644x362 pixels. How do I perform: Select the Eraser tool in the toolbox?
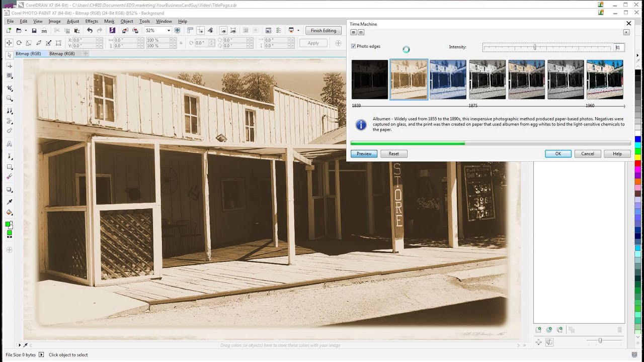(10, 177)
